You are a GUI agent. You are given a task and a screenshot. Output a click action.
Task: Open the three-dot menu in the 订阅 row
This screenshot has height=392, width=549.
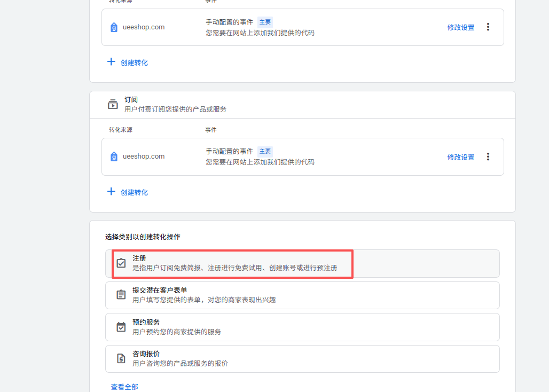[x=488, y=156]
